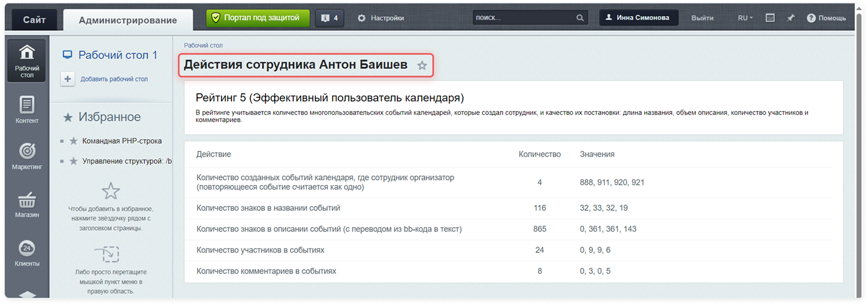Viewport: 868px width, 305px height.
Task: Open the Маркетинг sidebar section
Action: click(27, 156)
